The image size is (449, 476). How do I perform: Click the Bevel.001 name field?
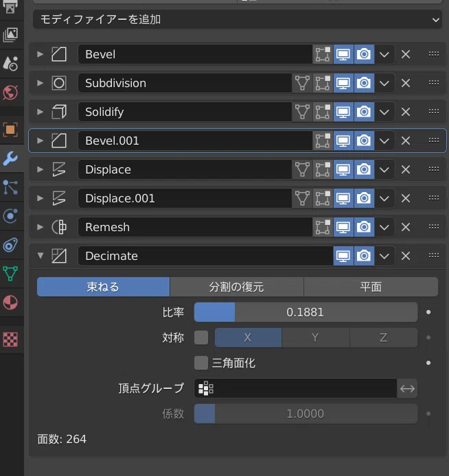pyautogui.click(x=196, y=141)
